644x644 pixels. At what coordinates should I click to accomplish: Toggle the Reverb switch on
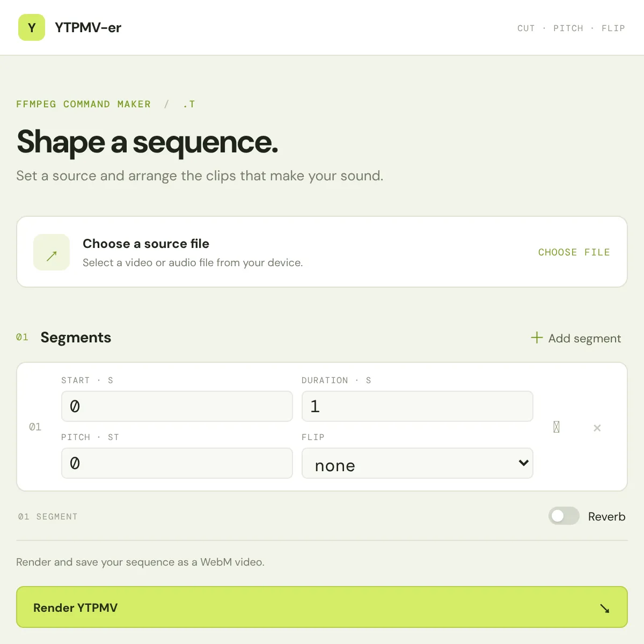(564, 516)
